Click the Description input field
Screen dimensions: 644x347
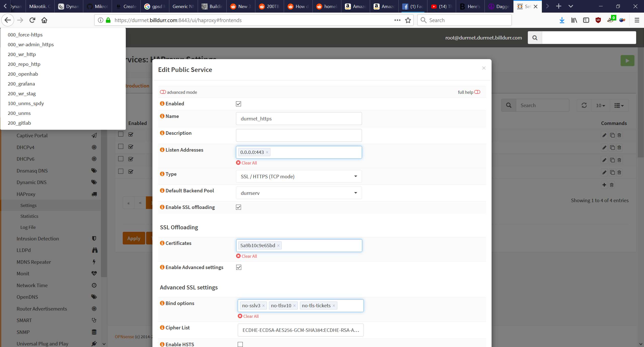click(x=299, y=135)
